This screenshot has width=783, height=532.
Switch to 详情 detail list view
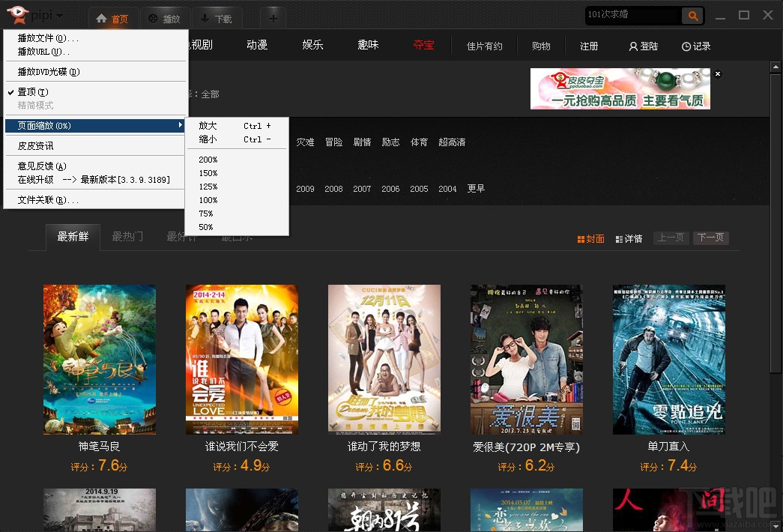(x=629, y=239)
